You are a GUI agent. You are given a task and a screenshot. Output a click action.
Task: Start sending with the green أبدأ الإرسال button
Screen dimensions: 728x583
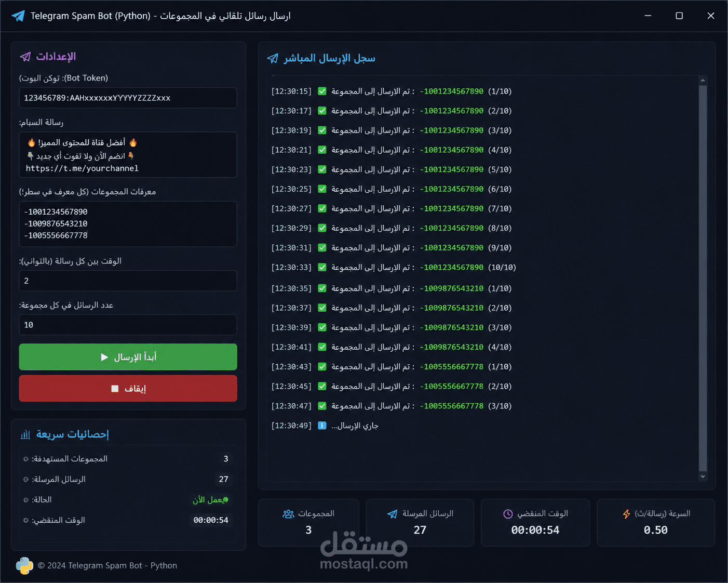tap(128, 357)
